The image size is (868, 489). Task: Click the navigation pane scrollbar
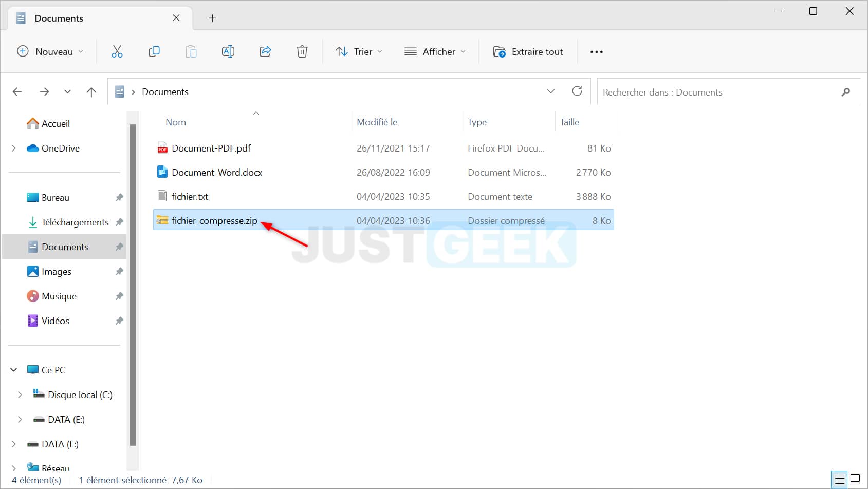pyautogui.click(x=133, y=285)
